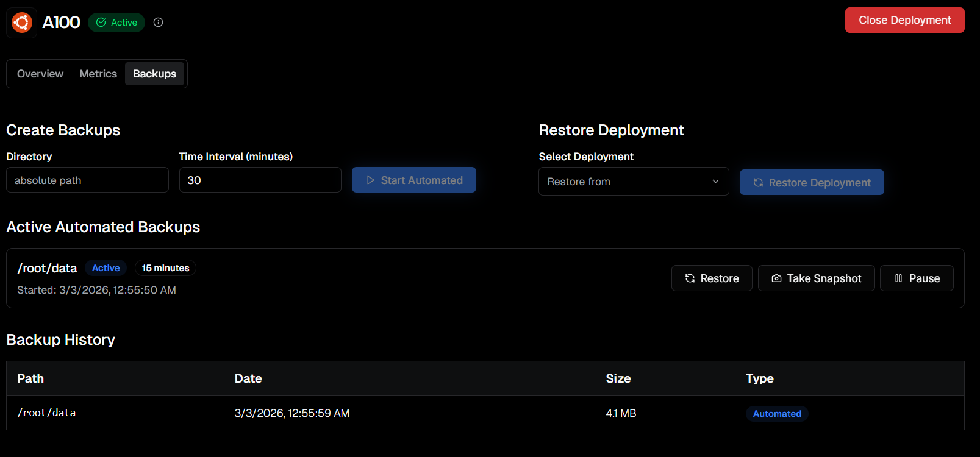Screen dimensions: 980x457
Task: Click the camera icon on Take Snapshot
Action: (x=776, y=278)
